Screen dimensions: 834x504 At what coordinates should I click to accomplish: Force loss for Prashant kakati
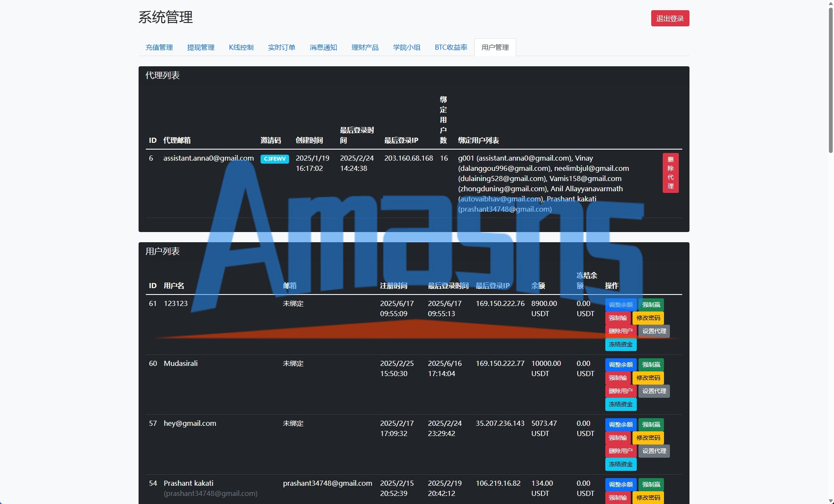pos(618,498)
